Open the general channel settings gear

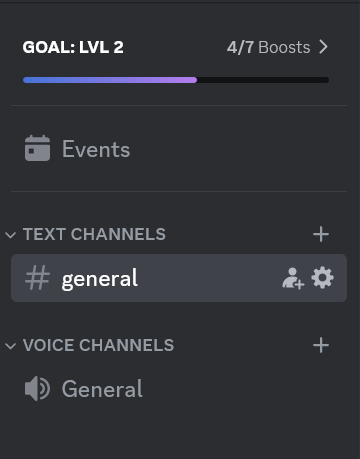click(322, 278)
